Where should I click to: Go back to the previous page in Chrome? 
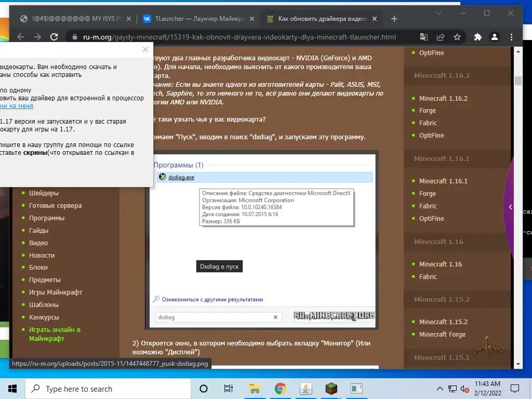21,37
